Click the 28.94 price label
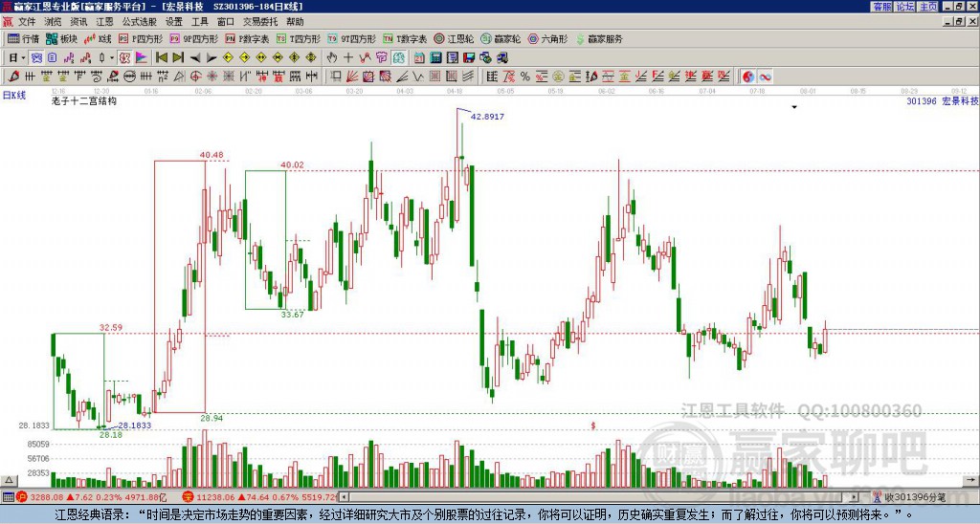Image resolution: width=980 pixels, height=524 pixels. click(x=212, y=418)
